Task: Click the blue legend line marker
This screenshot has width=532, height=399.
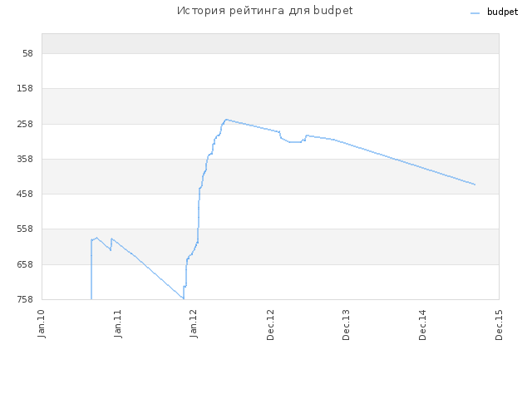Action: 475,13
